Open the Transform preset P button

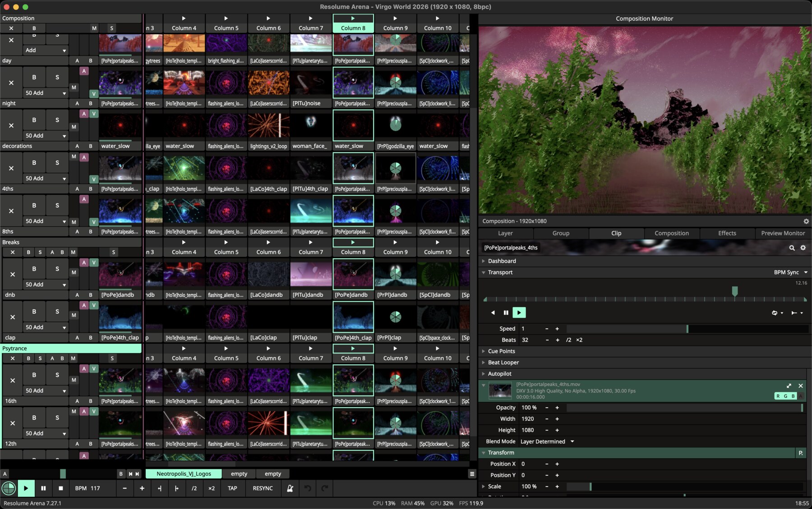(x=801, y=453)
